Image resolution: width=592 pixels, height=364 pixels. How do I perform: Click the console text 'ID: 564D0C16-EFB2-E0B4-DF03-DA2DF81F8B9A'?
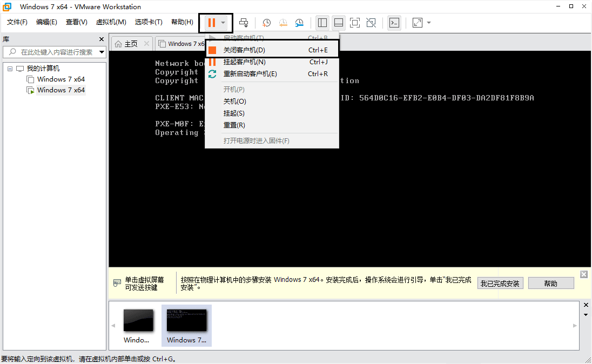[437, 98]
